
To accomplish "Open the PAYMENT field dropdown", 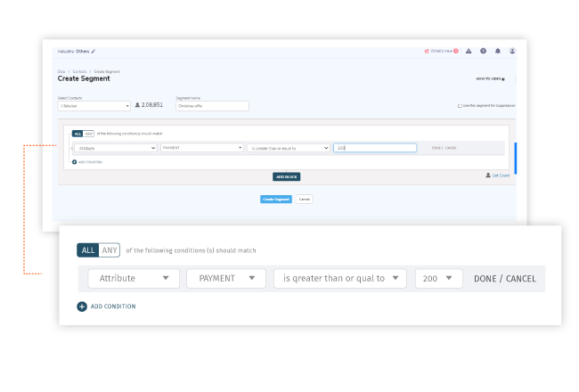I will (x=202, y=148).
